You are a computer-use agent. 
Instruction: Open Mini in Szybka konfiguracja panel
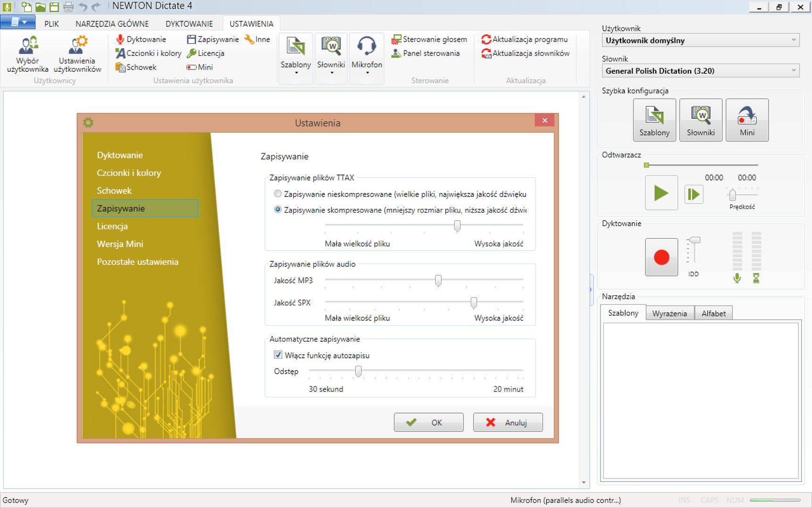click(747, 120)
